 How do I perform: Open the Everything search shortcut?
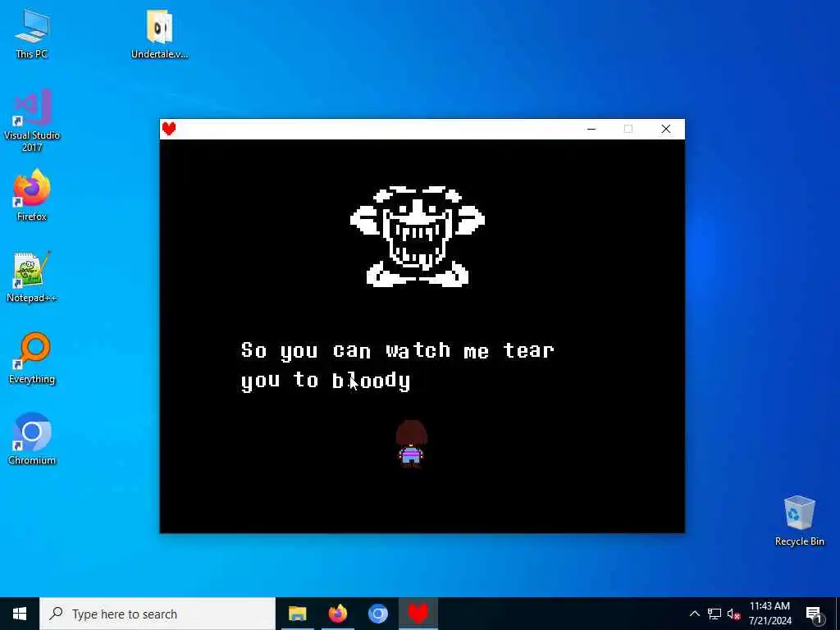click(32, 358)
